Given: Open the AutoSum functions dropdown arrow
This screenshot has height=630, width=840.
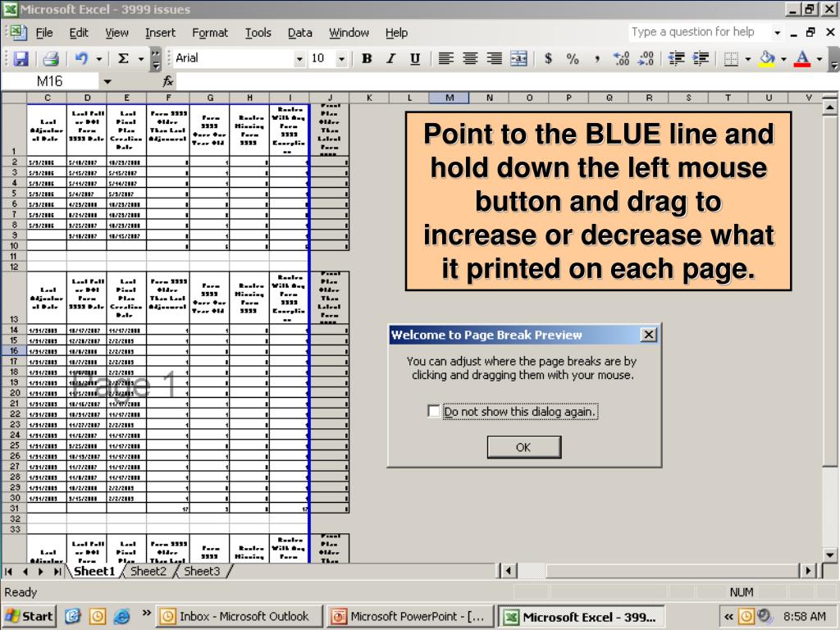Looking at the screenshot, I should (x=141, y=59).
